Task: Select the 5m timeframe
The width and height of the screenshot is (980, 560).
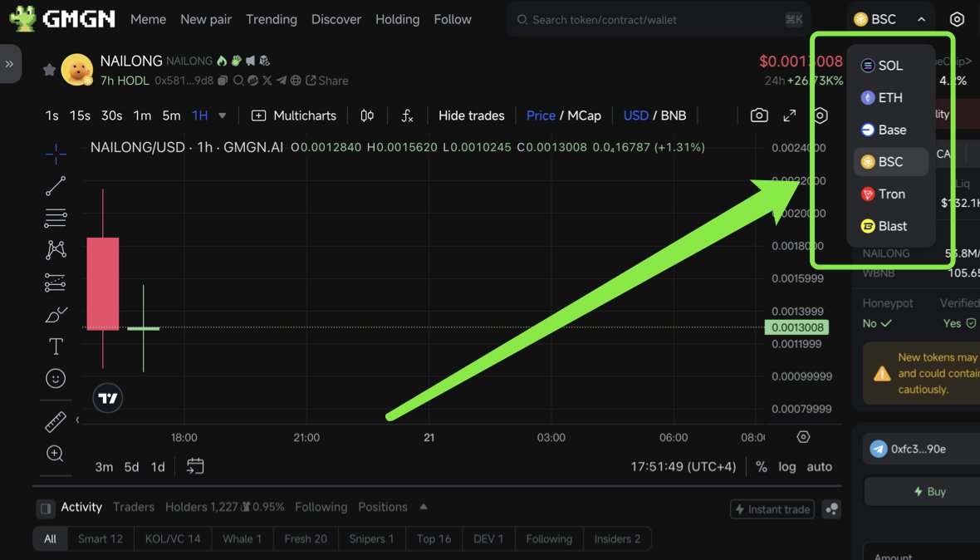Action: (x=171, y=115)
